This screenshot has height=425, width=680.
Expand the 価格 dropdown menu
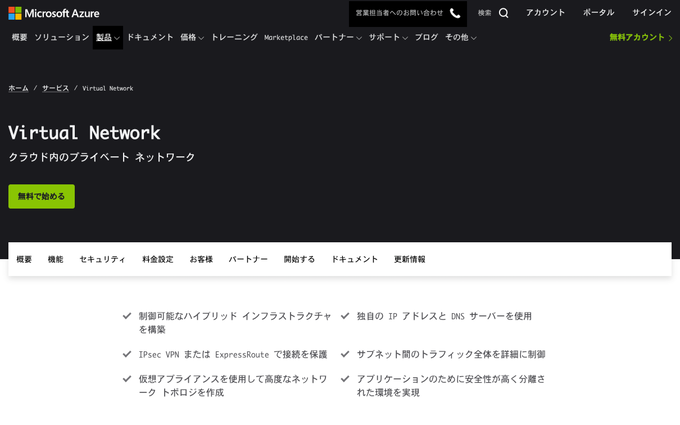click(192, 38)
